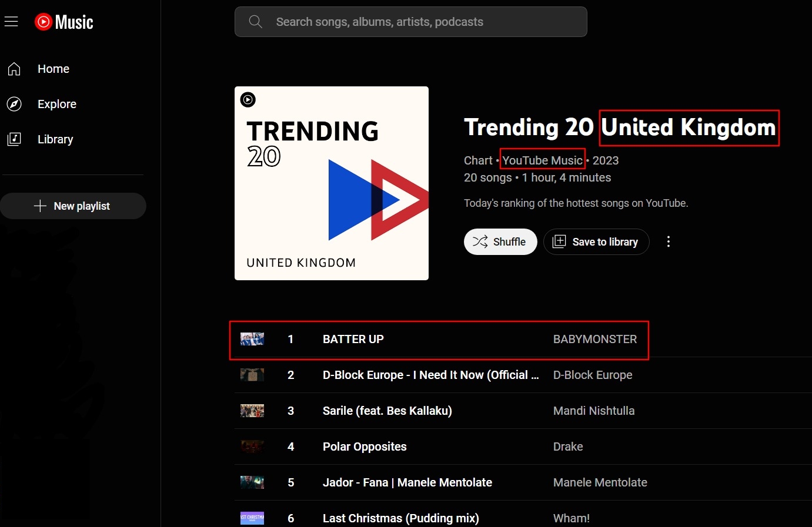Click the YouTube Music logo
Image resolution: width=812 pixels, height=527 pixels.
[64, 22]
